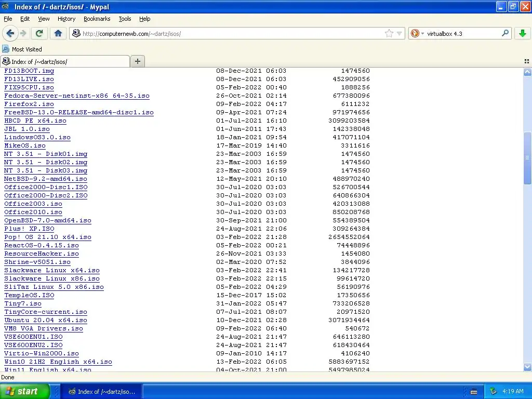Click NT 3.51 - Disk03.img link
The height and width of the screenshot is (399, 532).
click(x=46, y=170)
